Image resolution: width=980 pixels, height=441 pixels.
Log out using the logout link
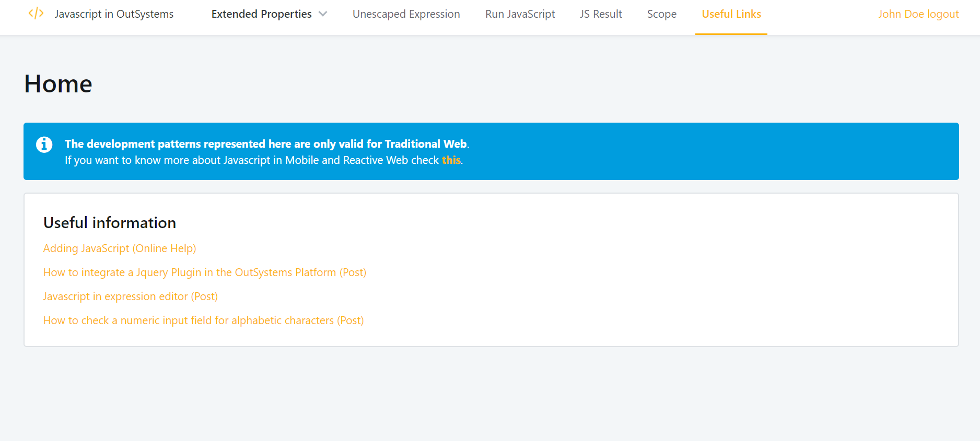click(x=943, y=14)
